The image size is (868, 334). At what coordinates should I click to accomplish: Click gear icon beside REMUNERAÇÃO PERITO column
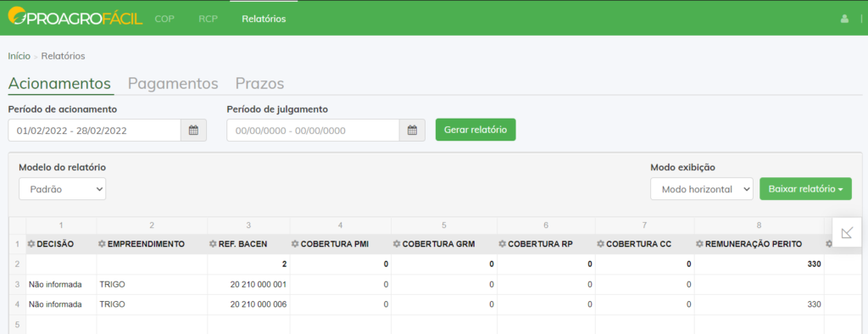(x=699, y=243)
